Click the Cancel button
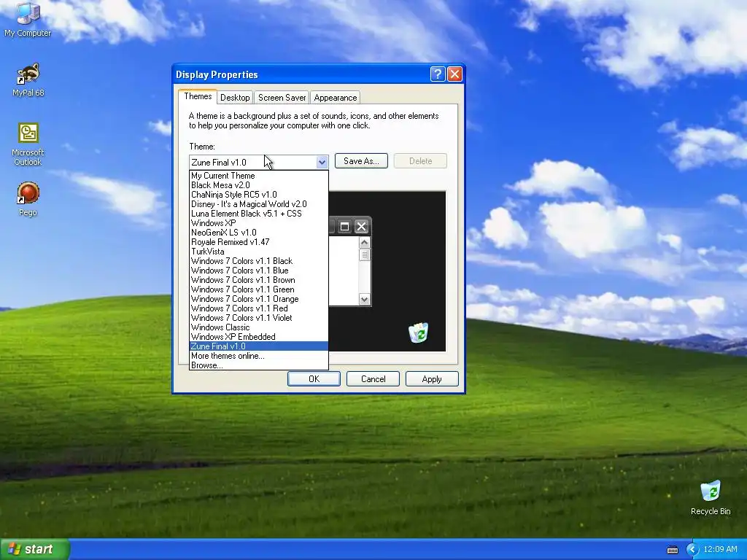 (373, 379)
